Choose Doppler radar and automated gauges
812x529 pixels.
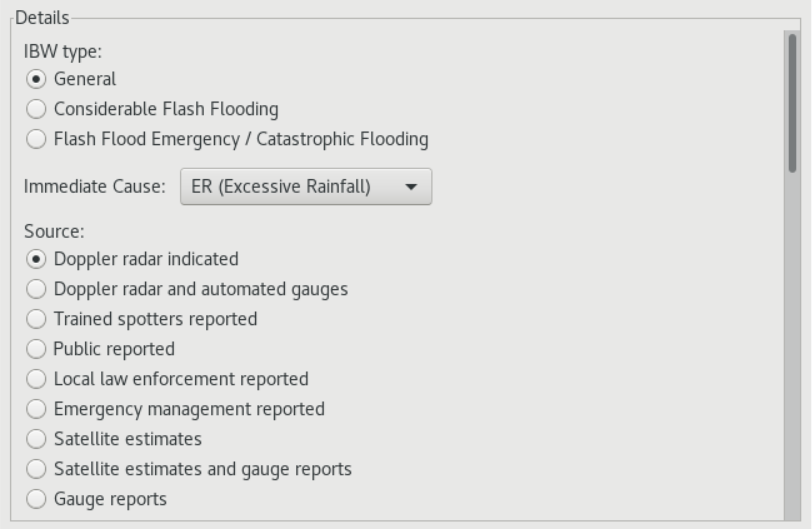coord(37,289)
